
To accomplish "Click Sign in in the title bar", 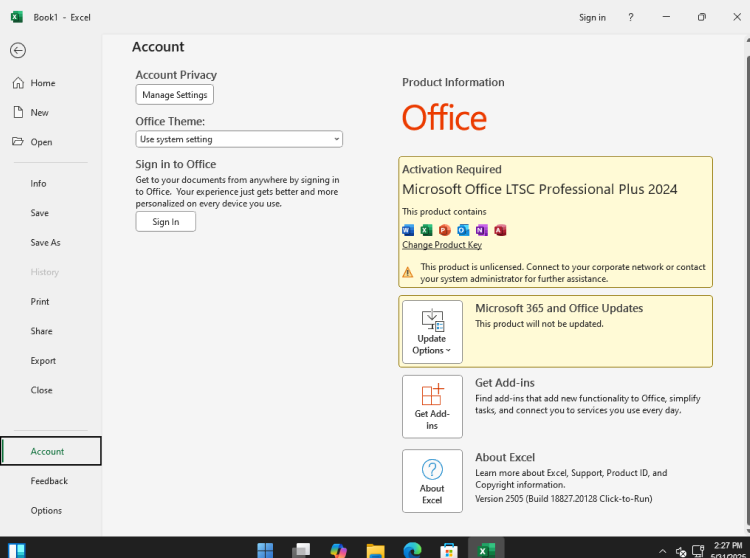I will (x=592, y=17).
